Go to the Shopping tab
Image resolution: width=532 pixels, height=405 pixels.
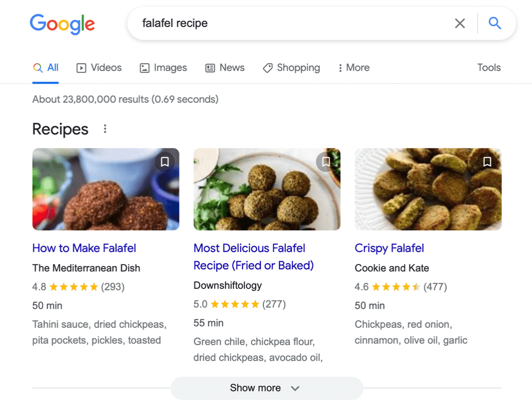pyautogui.click(x=292, y=68)
